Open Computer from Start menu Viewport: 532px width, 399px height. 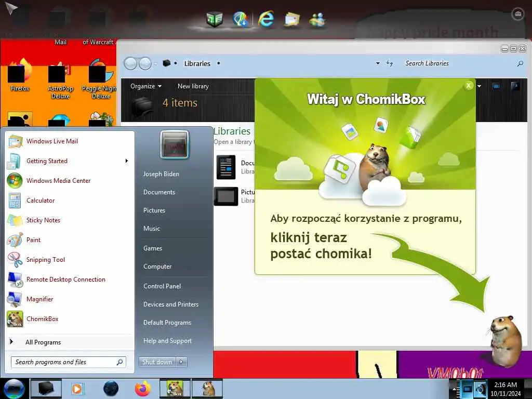coord(157,267)
